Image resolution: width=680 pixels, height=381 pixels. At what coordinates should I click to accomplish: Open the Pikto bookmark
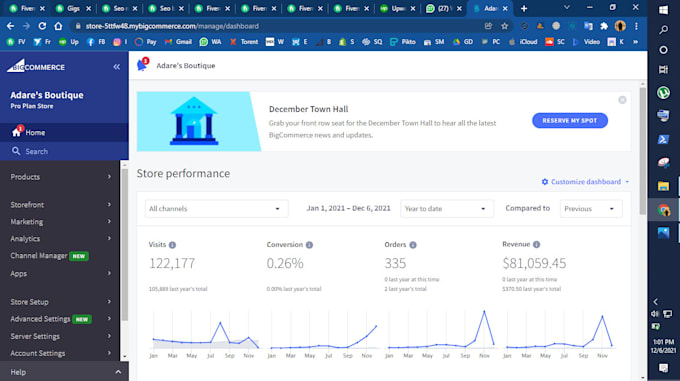coord(403,42)
